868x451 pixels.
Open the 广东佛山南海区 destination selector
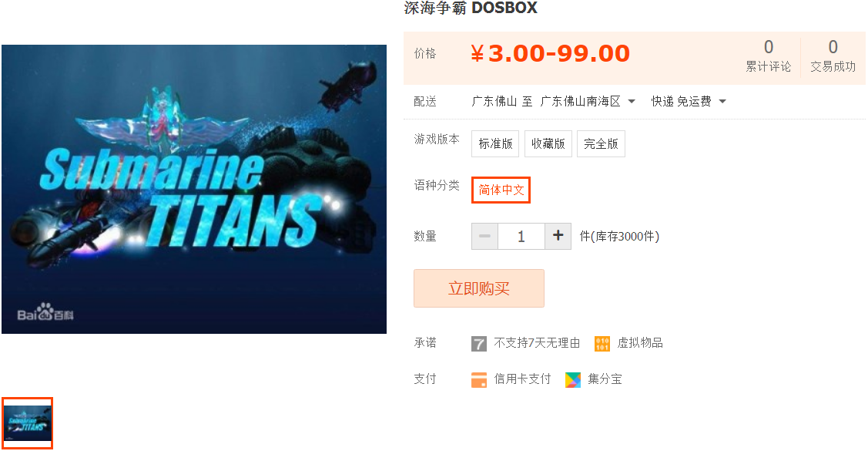[588, 102]
